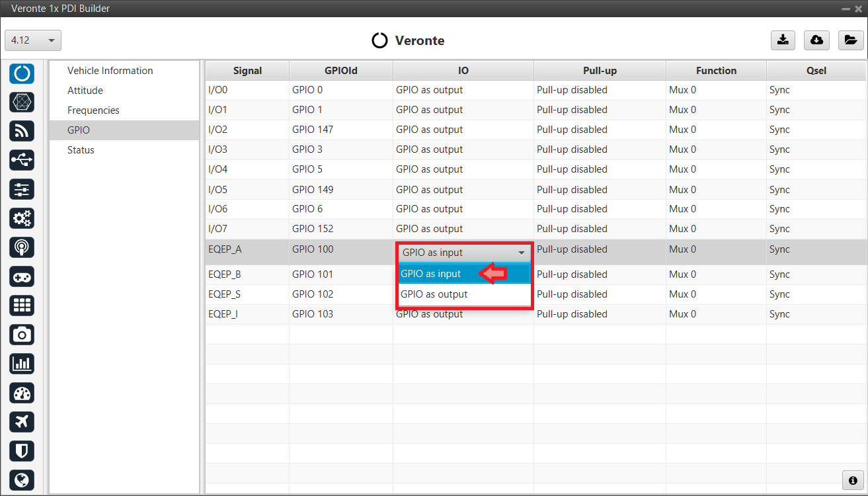Open the shield sidebar icon
Screen dimensions: 868x496
point(22,451)
